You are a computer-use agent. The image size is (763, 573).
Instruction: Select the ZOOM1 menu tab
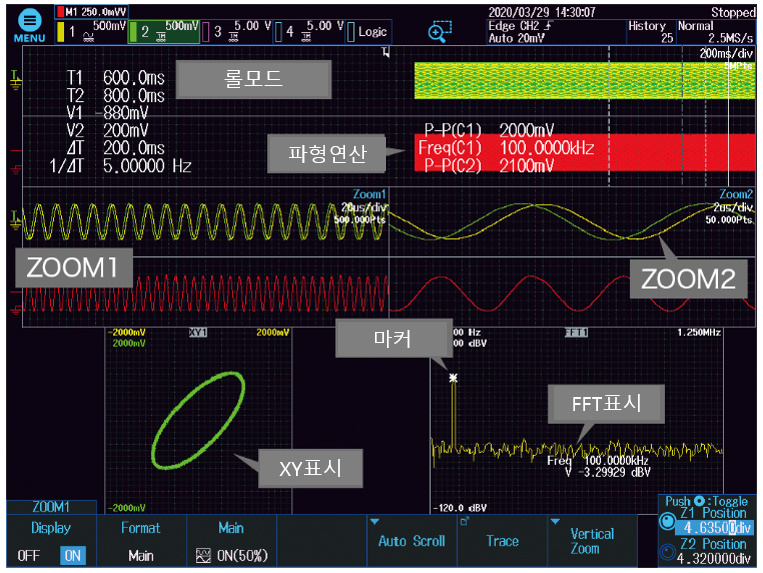click(x=51, y=507)
